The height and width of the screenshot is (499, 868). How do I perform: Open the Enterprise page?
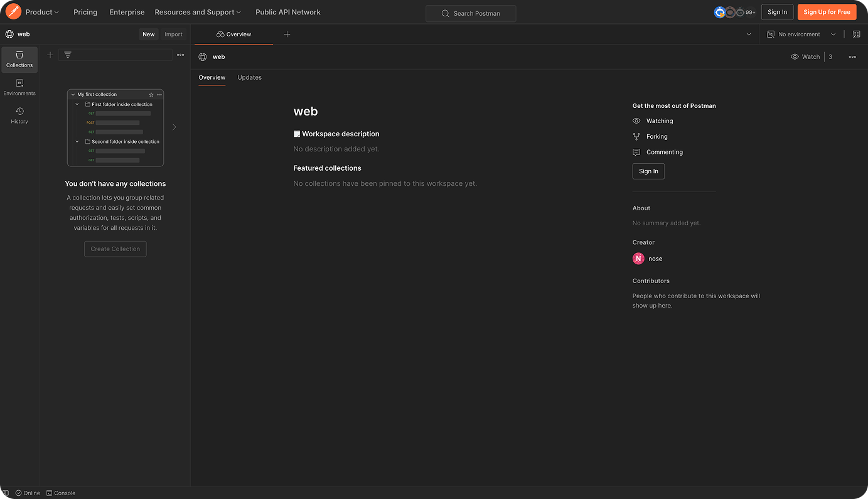coord(127,12)
